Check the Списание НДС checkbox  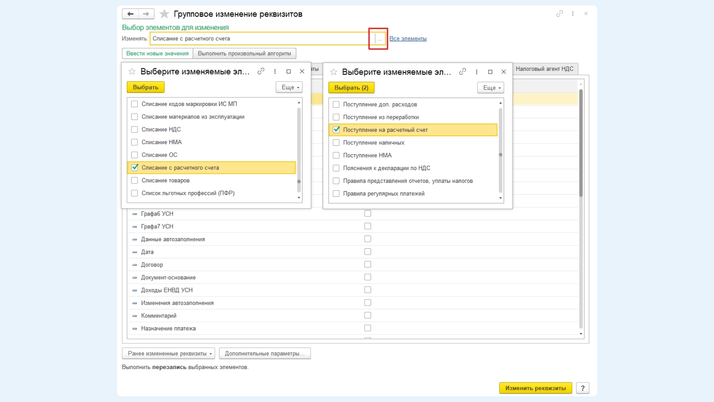point(135,129)
